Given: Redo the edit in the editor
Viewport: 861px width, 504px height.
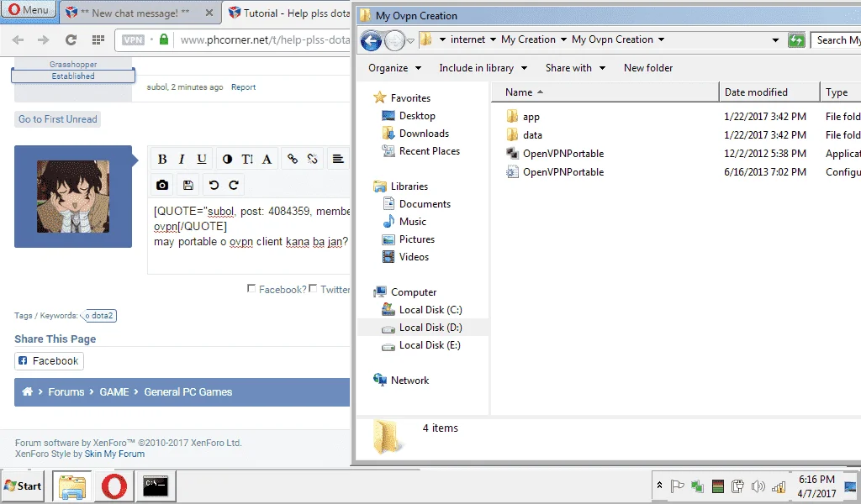Looking at the screenshot, I should 234,185.
